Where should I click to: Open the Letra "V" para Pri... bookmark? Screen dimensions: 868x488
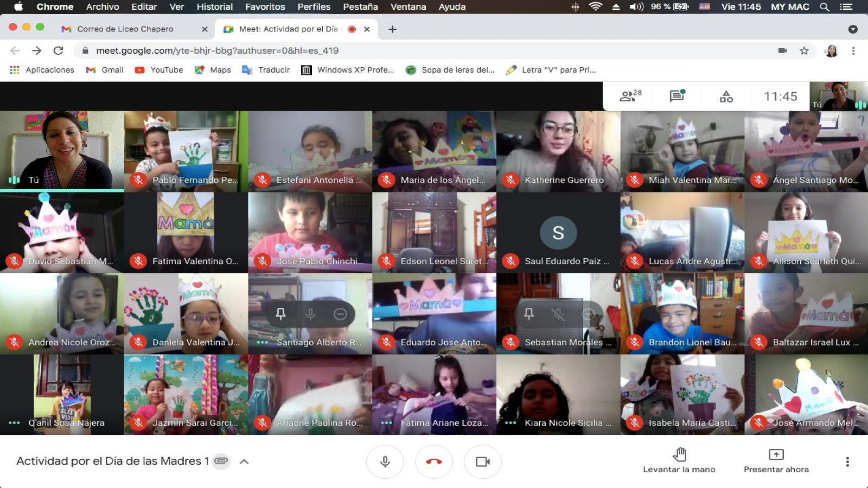(x=551, y=70)
